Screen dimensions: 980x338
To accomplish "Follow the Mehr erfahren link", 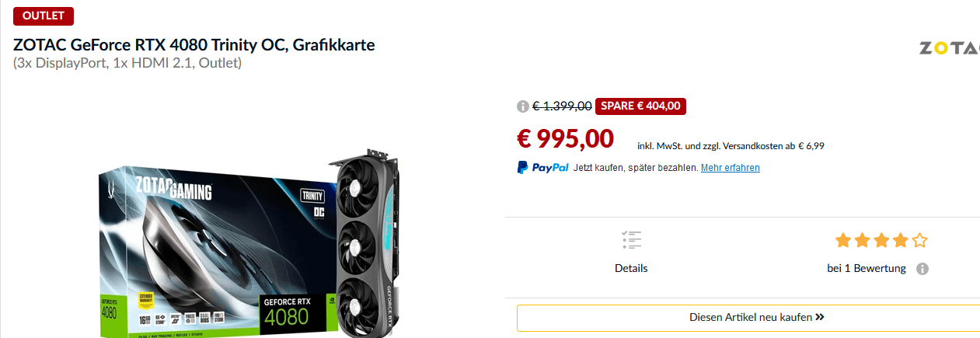I will tap(731, 168).
